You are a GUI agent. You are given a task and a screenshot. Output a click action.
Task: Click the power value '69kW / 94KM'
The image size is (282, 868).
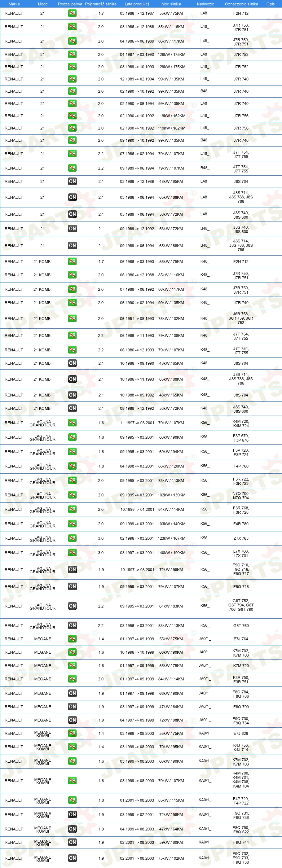pos(171,452)
